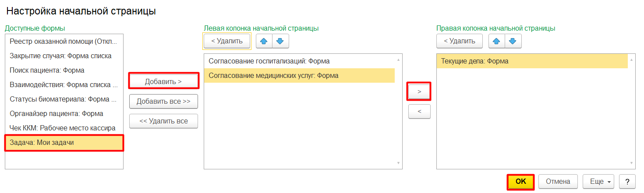
Task: Move right column item up with arrow
Action: point(496,42)
